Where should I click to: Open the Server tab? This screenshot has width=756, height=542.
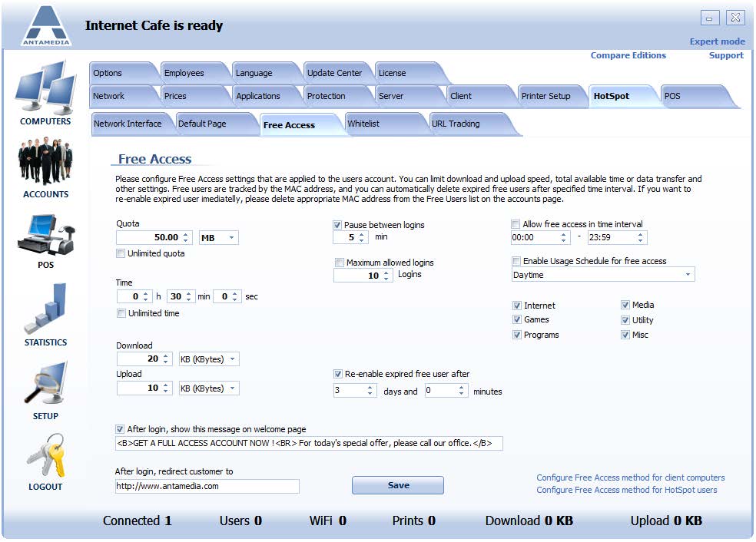(x=409, y=96)
